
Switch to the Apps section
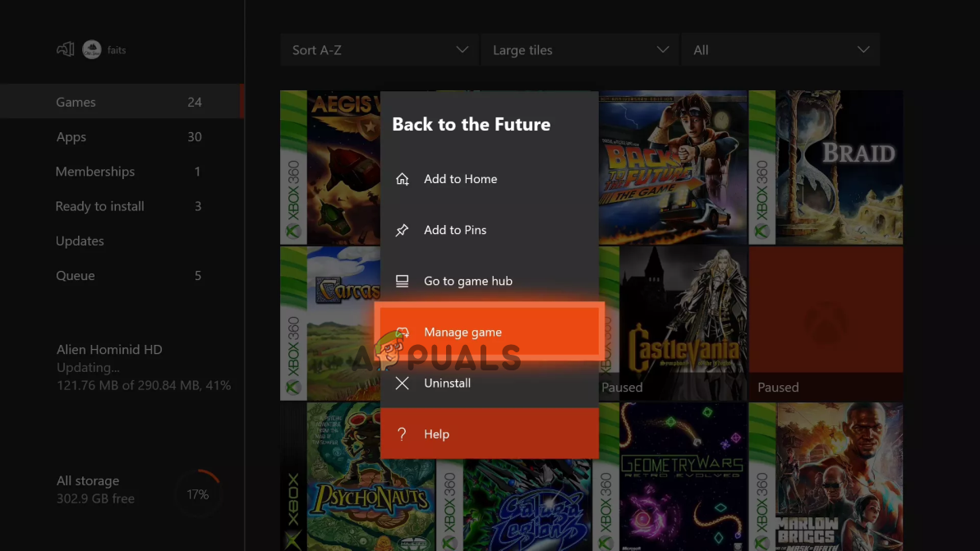[x=122, y=137]
